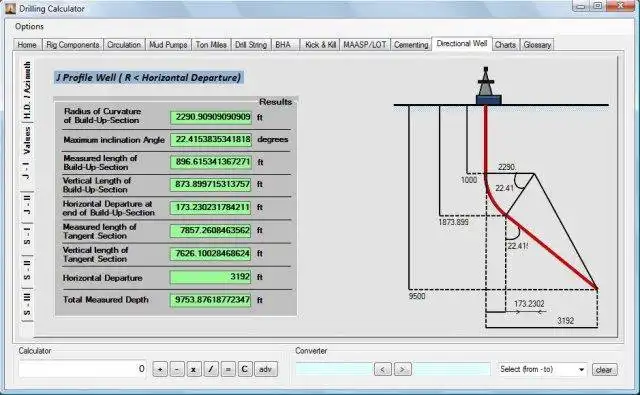
Task: Switch to the S - III side tab
Action: pos(27,305)
